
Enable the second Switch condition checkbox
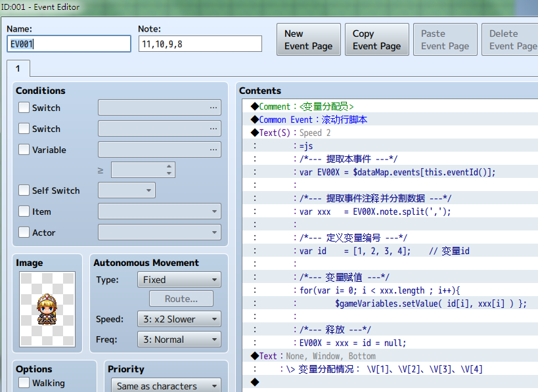click(24, 129)
